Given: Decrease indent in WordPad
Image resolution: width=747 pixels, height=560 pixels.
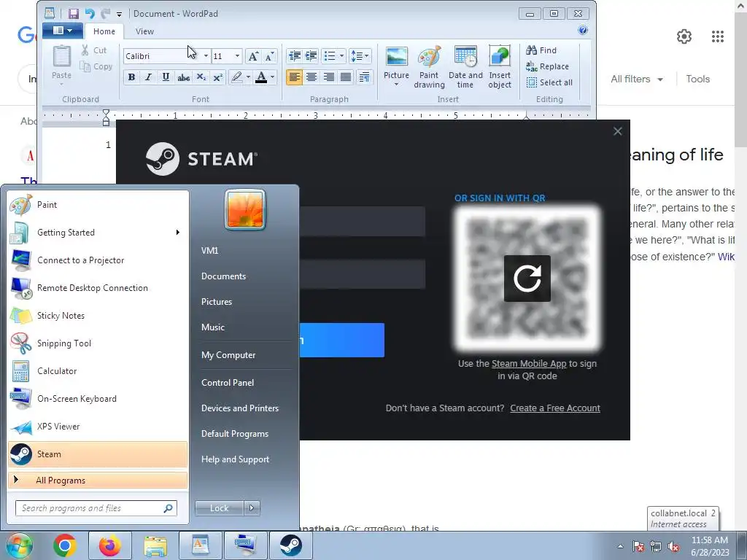Looking at the screenshot, I should point(295,56).
